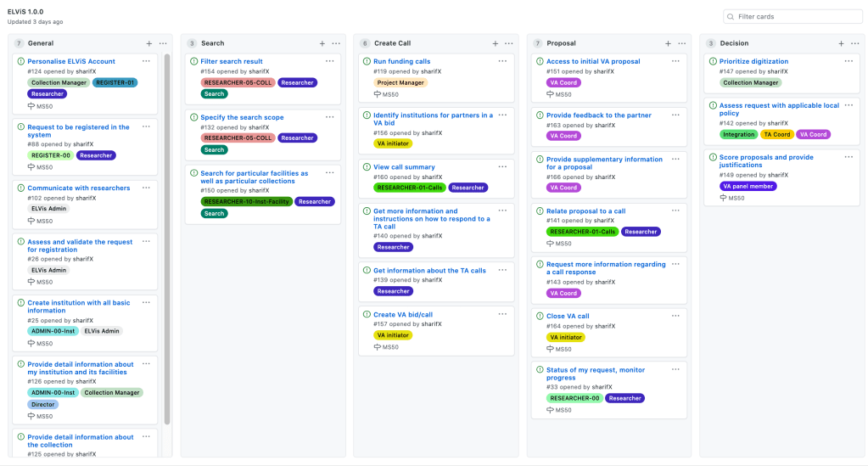Add a card to the Proposal column
Screen dimensions: 868x466
[669, 43]
